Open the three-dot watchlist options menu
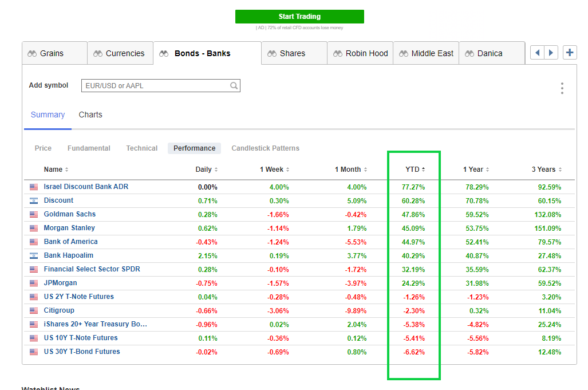 562,88
